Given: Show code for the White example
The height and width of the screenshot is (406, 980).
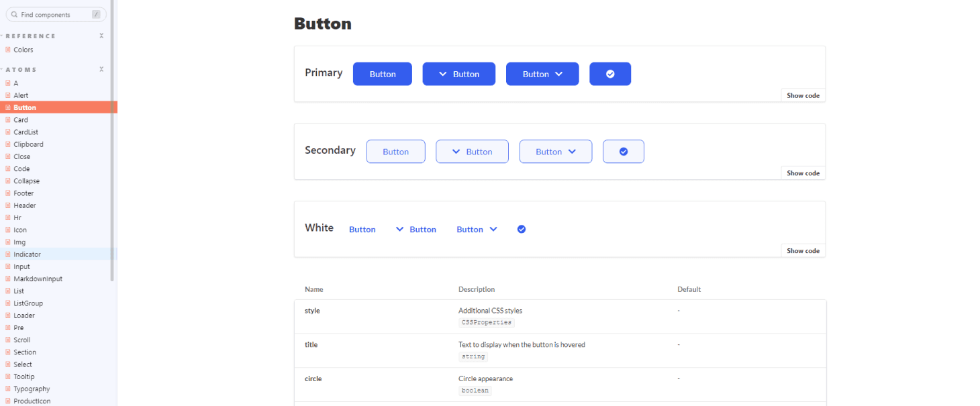Looking at the screenshot, I should [x=803, y=250].
